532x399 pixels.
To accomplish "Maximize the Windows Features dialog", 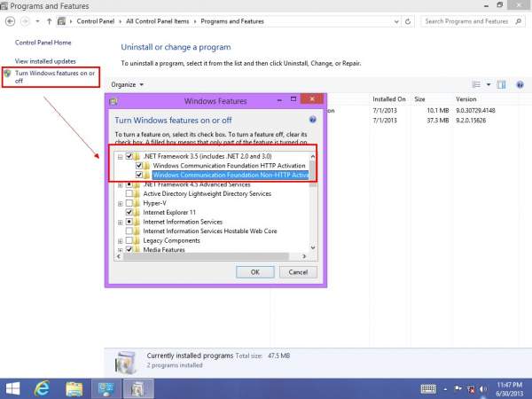I will (293, 99).
